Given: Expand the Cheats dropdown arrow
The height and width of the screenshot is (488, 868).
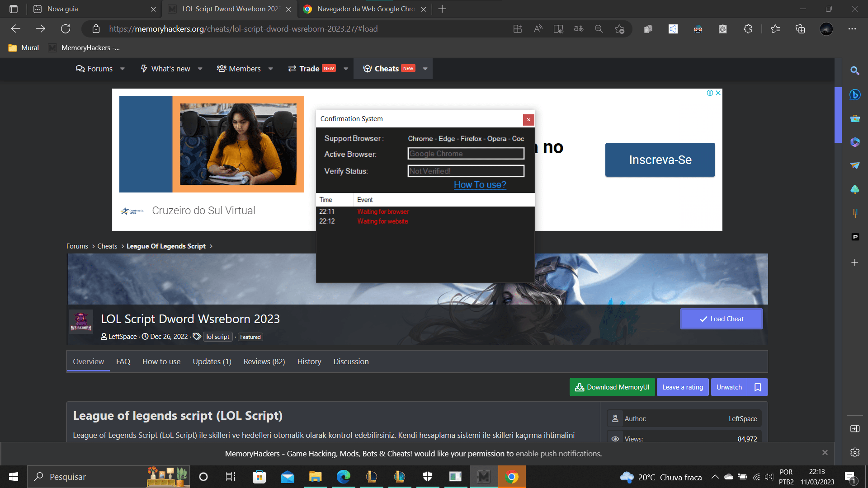Looking at the screenshot, I should [x=425, y=69].
